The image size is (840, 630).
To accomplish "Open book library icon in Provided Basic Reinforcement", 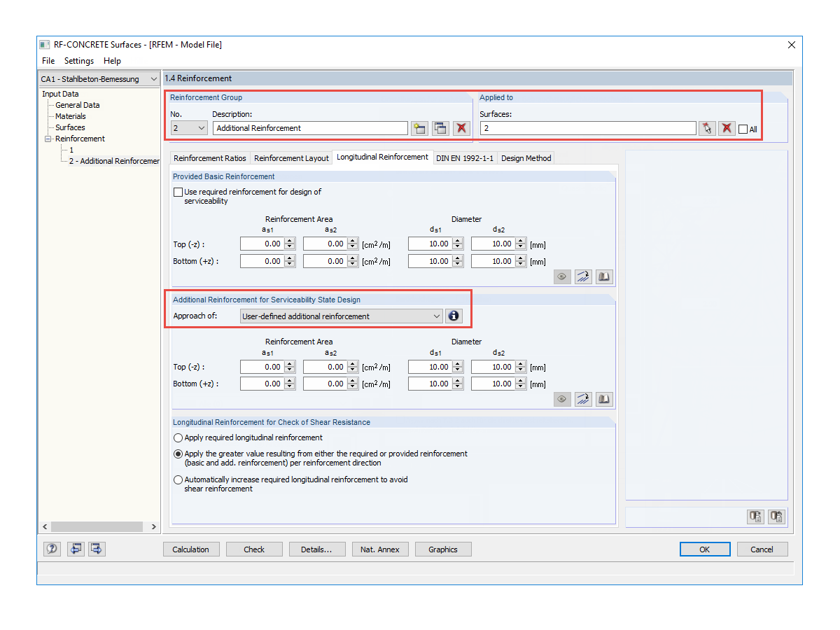I will [604, 277].
